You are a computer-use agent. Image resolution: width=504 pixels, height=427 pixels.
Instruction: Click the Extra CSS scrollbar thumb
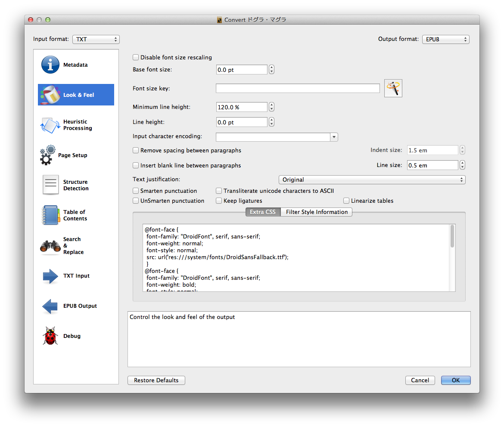coord(452,236)
